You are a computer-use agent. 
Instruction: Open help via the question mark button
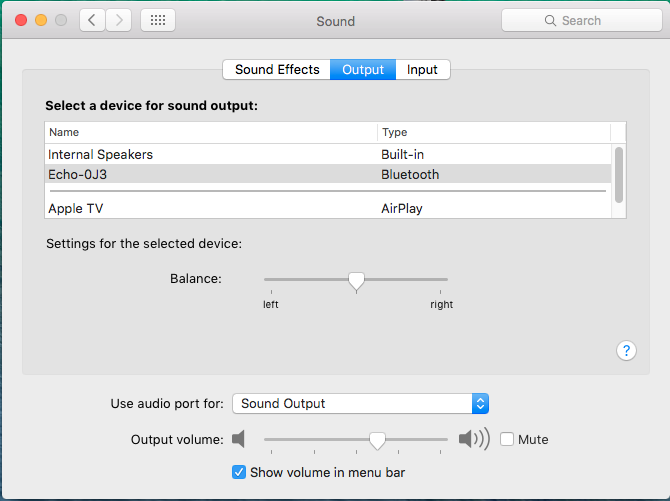[x=626, y=351]
